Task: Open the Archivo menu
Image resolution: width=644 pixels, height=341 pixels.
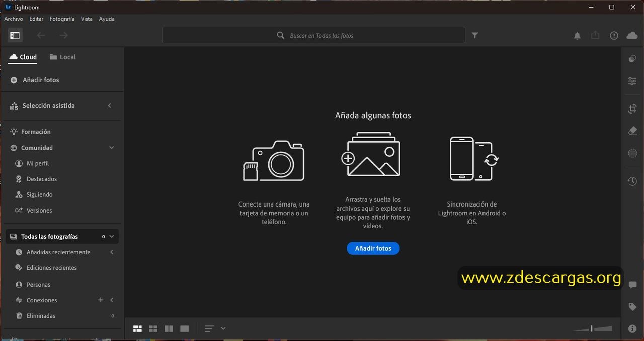Action: click(x=14, y=19)
